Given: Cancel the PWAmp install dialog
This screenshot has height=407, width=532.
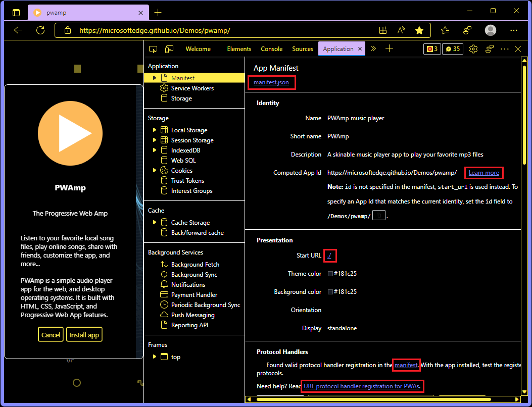Looking at the screenshot, I should [51, 335].
